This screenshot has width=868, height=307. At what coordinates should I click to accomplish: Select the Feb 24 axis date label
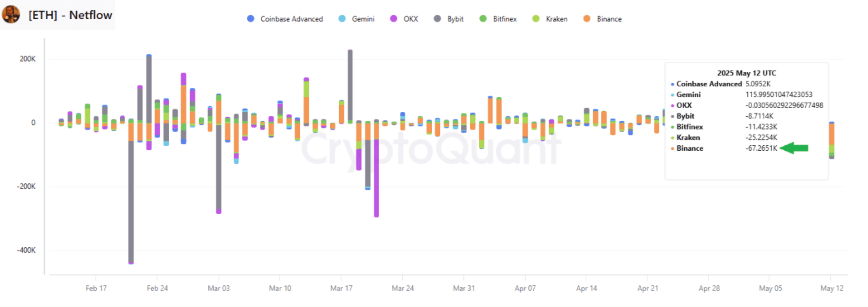157,288
